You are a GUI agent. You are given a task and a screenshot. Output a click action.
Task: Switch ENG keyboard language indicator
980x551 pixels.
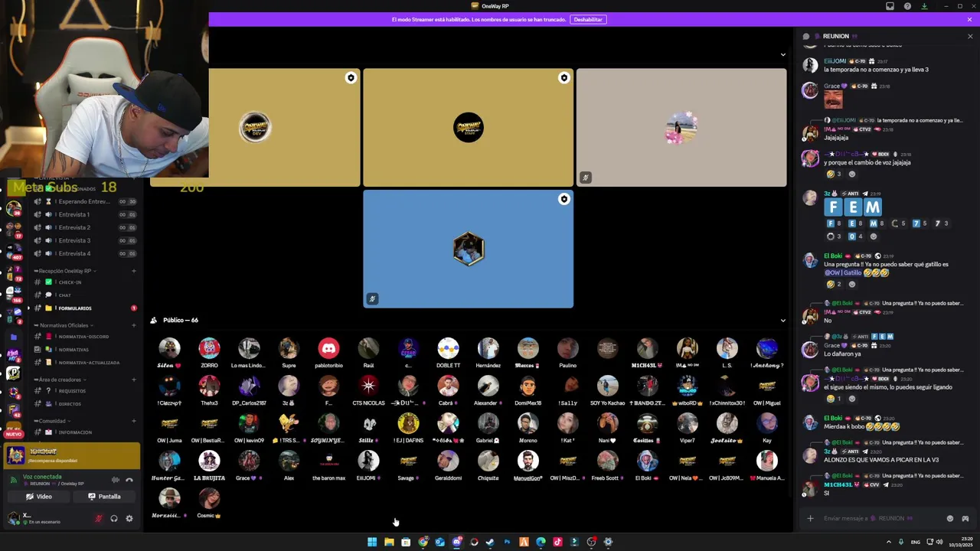pyautogui.click(x=916, y=542)
